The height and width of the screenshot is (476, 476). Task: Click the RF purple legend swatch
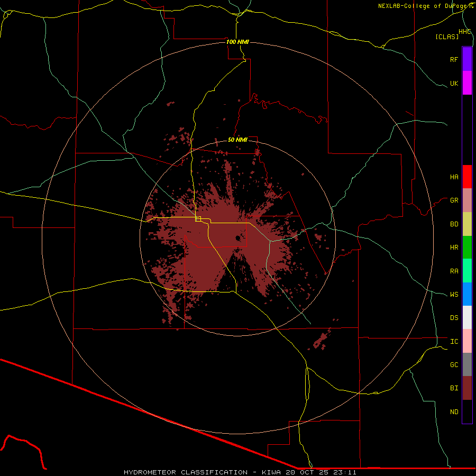[467, 59]
